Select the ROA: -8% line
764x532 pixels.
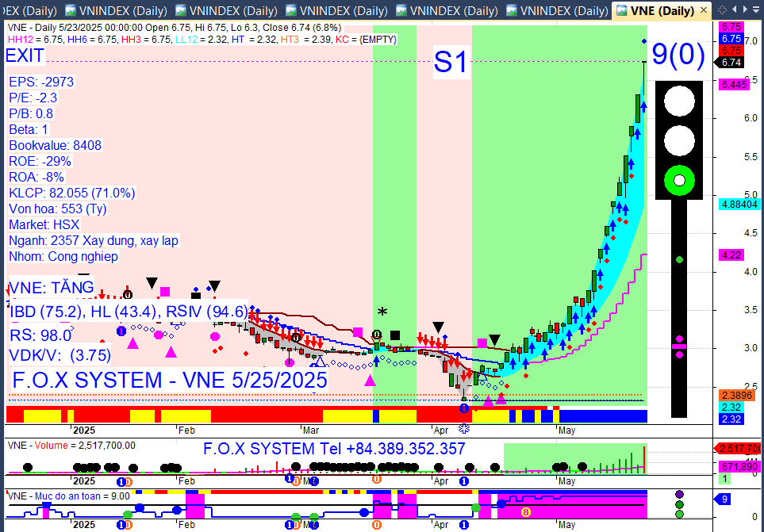click(36, 177)
